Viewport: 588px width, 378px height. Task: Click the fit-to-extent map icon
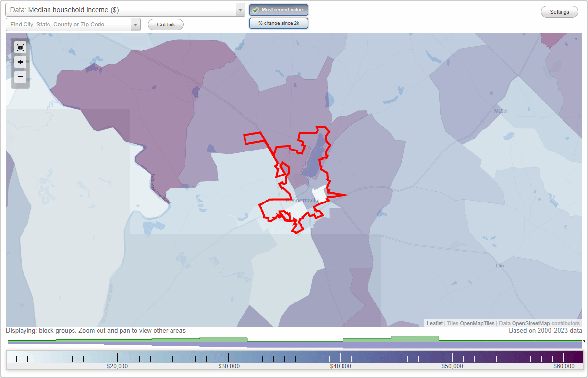(x=20, y=47)
